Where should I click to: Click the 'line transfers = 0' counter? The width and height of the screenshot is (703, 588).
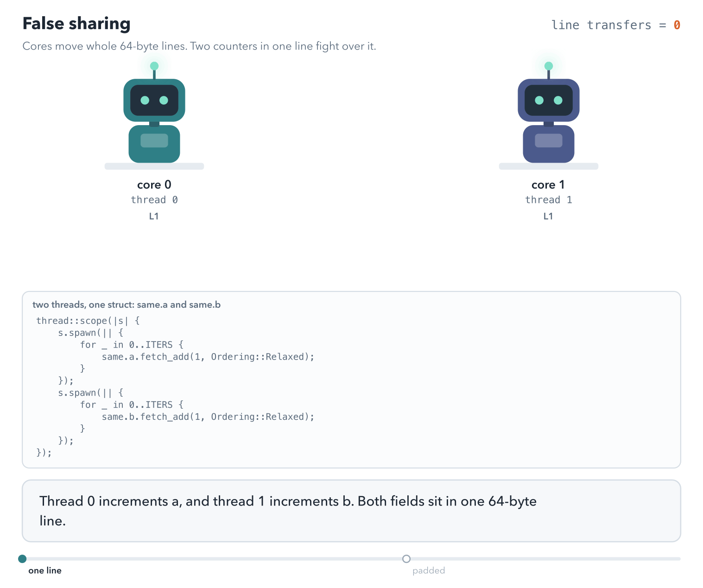pyautogui.click(x=616, y=25)
